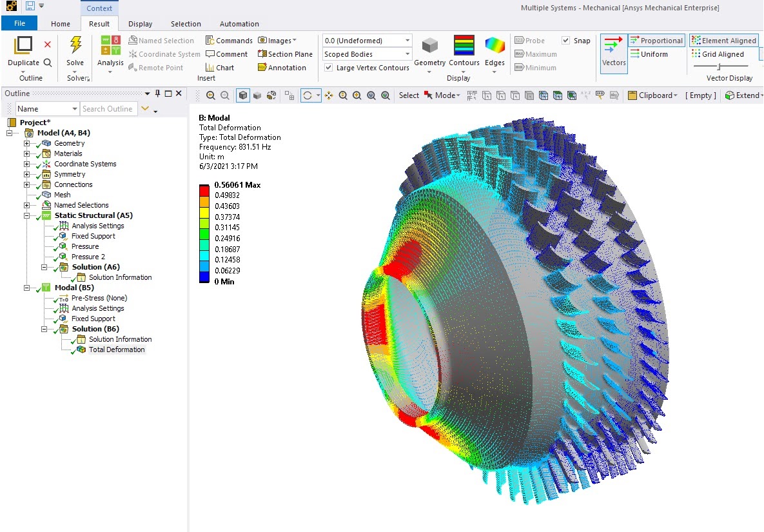Open the Scoped Bodies dropdown

coord(367,54)
